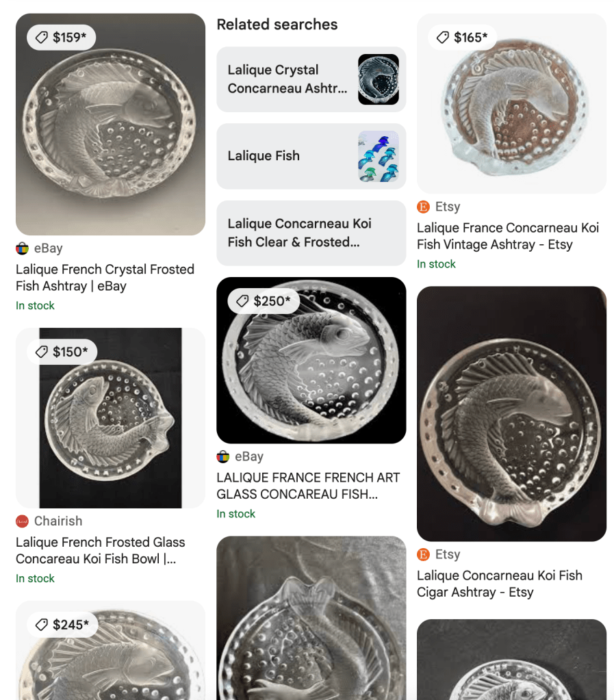Click the $165 price tag badge

tap(463, 38)
